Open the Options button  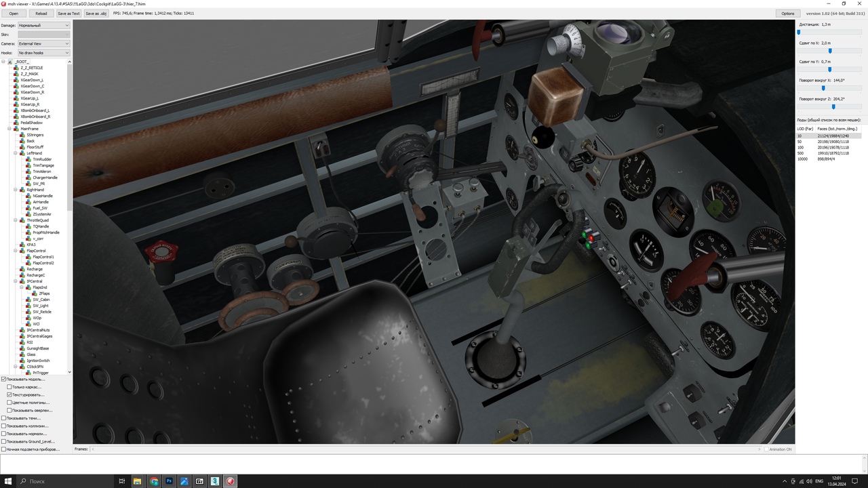(787, 14)
